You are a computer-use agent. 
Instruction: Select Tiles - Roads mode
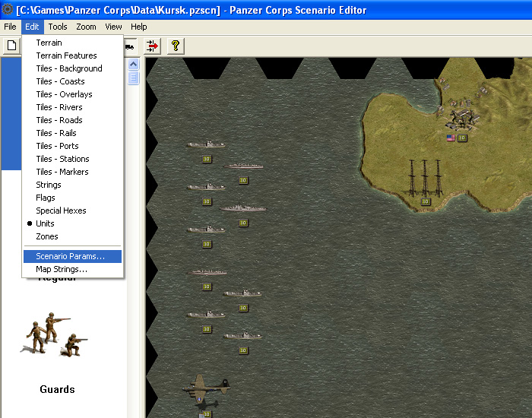73,120
